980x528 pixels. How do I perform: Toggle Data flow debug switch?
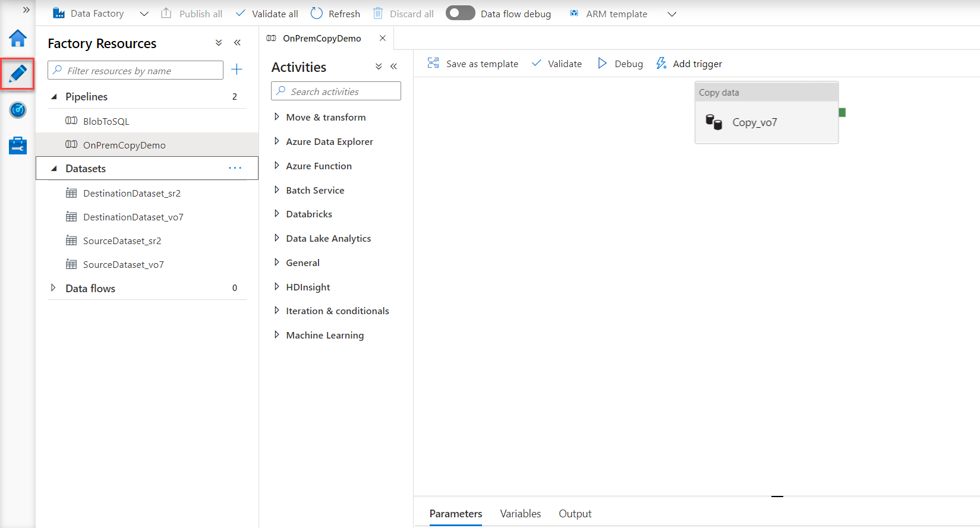tap(461, 13)
